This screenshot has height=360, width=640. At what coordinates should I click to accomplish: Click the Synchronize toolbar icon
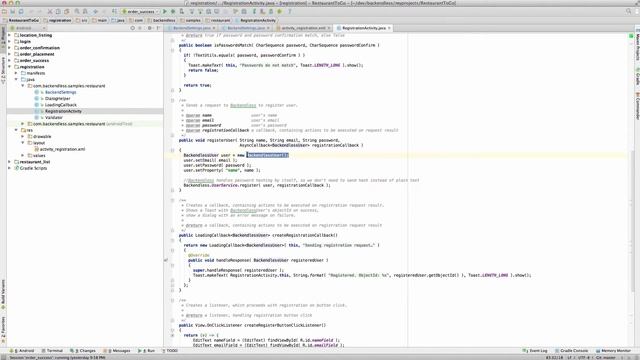pos(21,11)
